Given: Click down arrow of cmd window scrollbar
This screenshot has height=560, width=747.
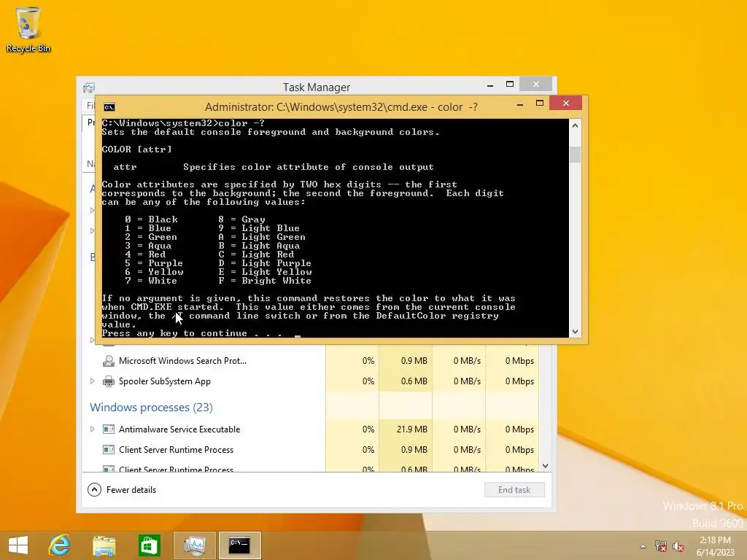Looking at the screenshot, I should tap(575, 332).
